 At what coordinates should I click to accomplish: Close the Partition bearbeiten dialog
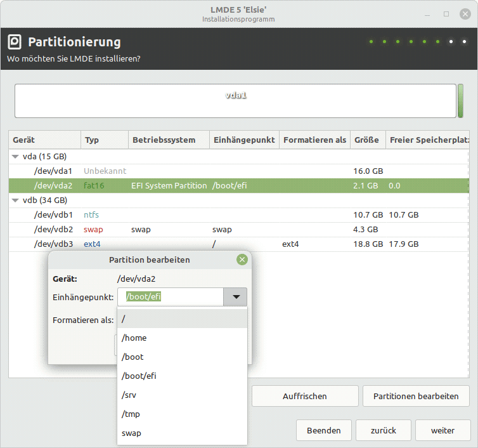tap(242, 260)
